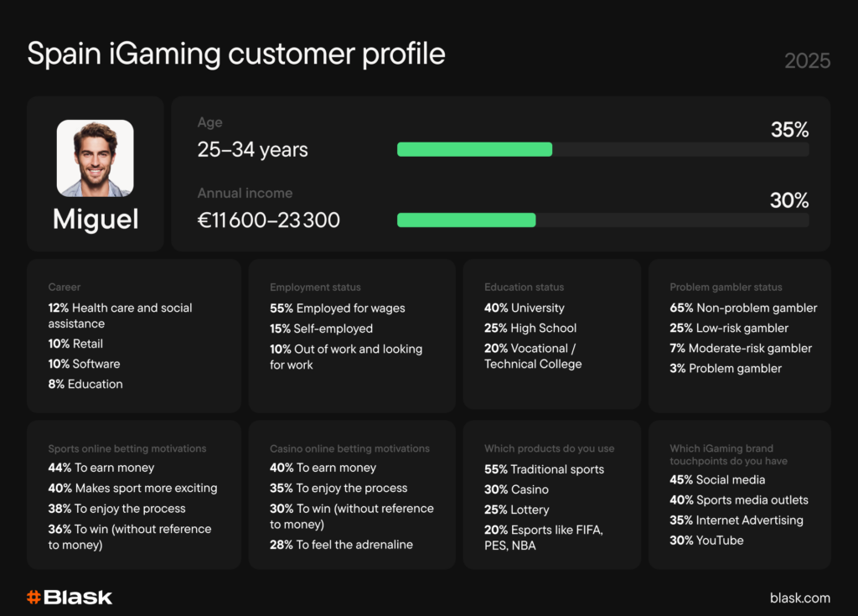
Task: Open the blask.com link
Action: point(799,598)
